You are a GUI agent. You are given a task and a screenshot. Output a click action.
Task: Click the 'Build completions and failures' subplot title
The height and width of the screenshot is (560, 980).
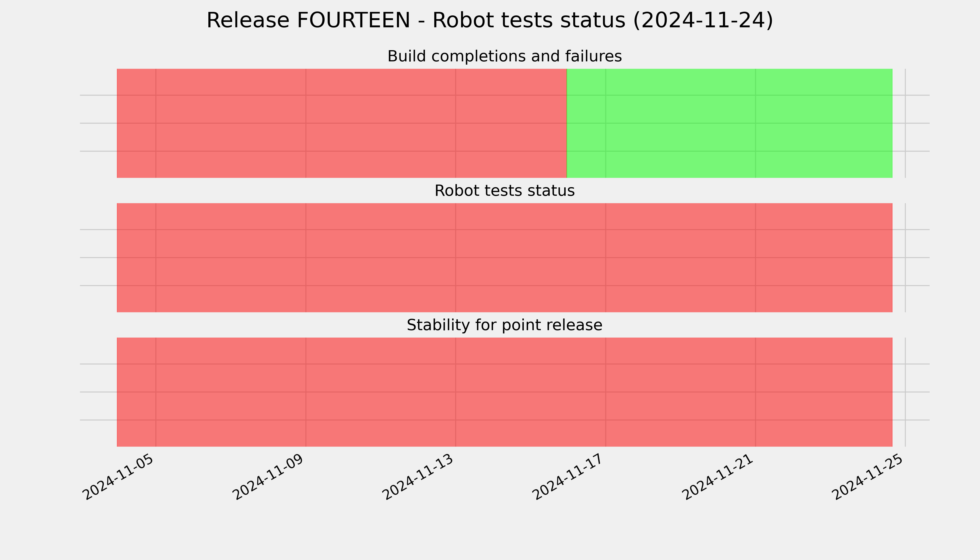pyautogui.click(x=504, y=56)
